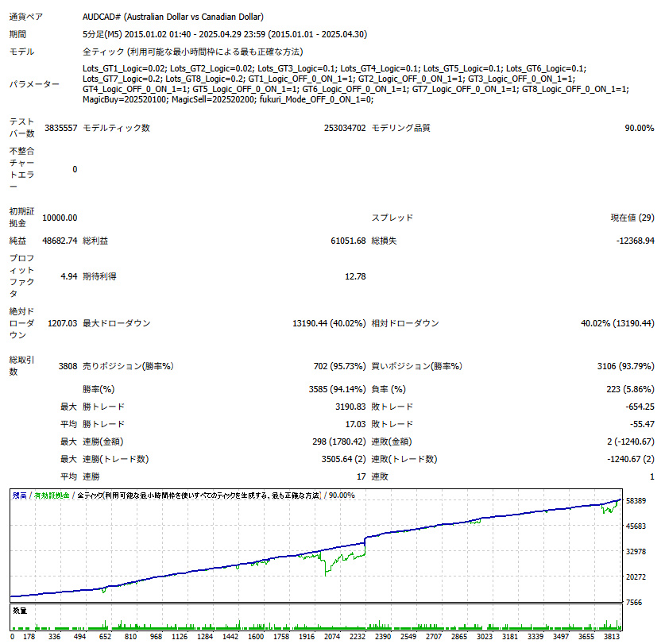Select the 最大ドローダウン label

(x=117, y=323)
